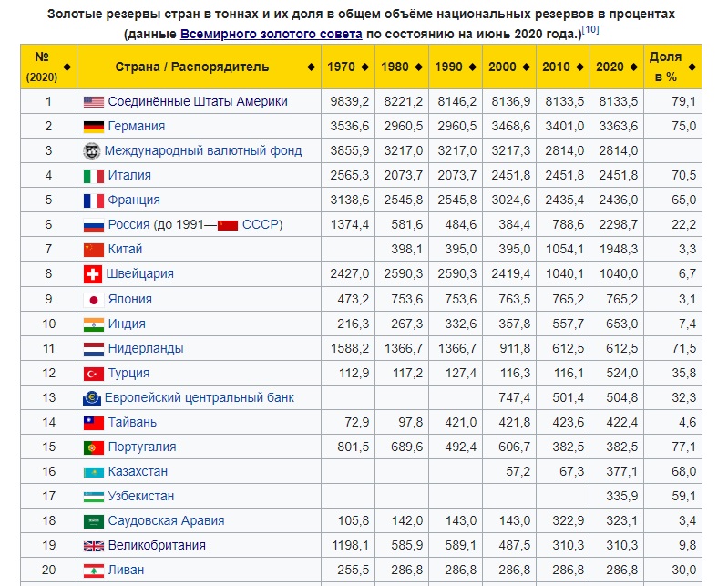Click the European Central Bank logo icon
Image resolution: width=728 pixels, height=586 pixels.
92,398
